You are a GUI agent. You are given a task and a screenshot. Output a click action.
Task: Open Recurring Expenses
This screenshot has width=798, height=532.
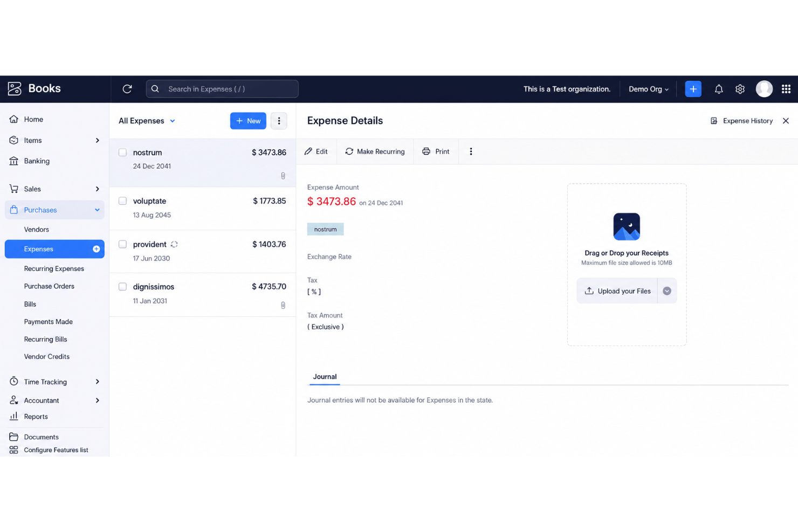click(x=54, y=268)
